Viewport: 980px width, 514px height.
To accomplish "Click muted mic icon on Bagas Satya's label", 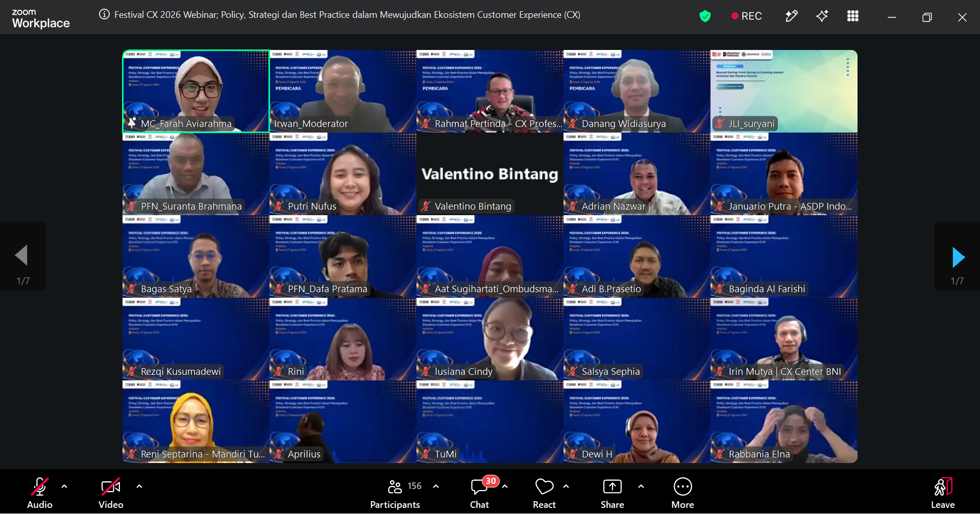I will tap(132, 289).
